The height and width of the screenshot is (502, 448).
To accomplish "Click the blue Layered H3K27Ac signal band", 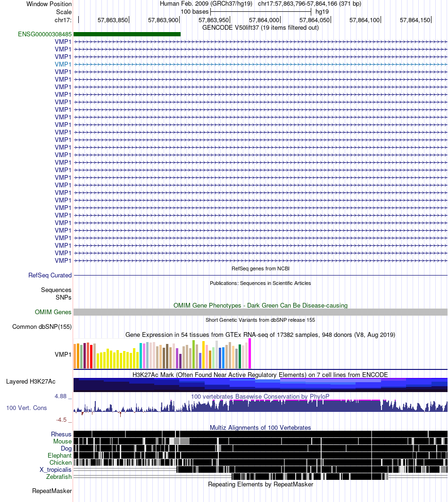I will click(x=260, y=385).
